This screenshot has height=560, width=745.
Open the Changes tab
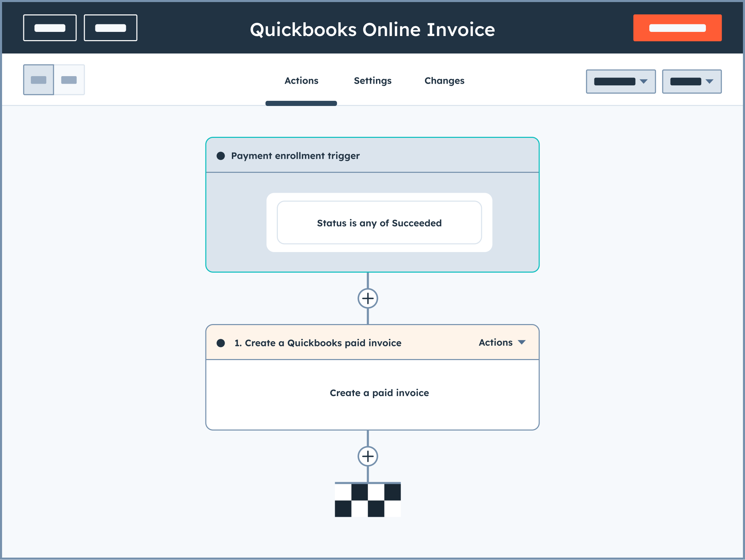(x=444, y=81)
